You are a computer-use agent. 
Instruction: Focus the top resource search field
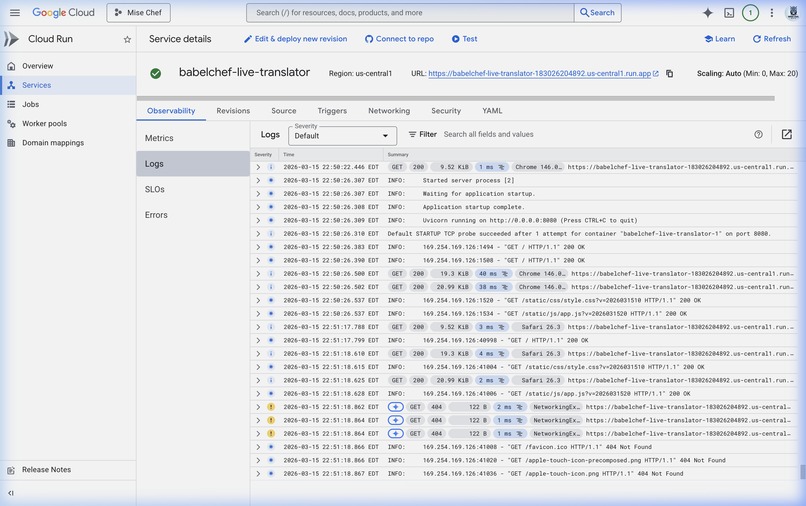(x=410, y=13)
